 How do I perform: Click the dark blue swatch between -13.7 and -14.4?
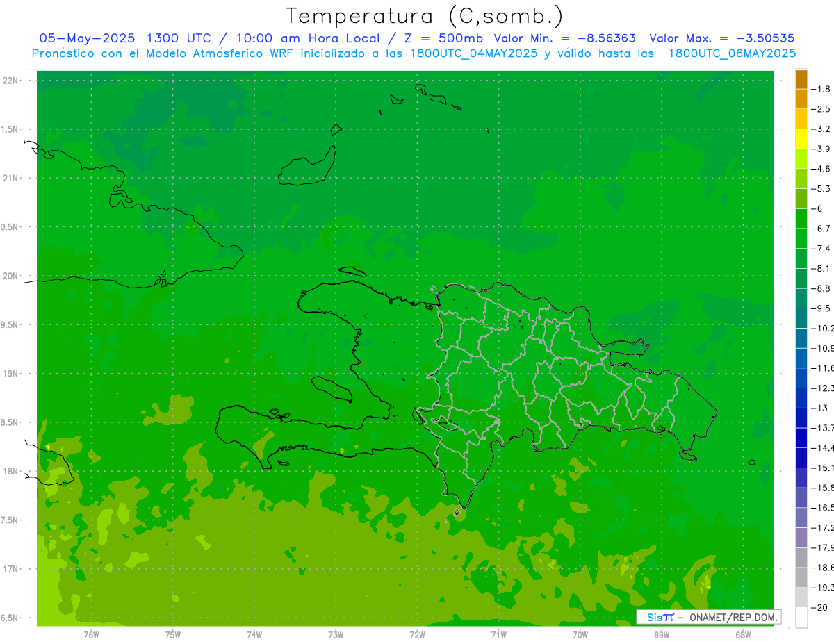(x=801, y=438)
